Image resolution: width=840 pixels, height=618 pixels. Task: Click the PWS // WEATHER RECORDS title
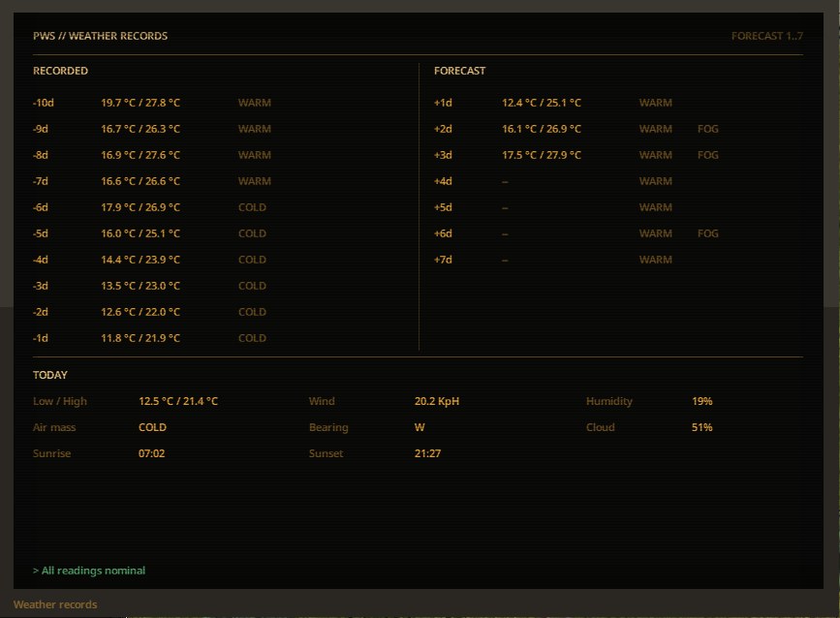(x=100, y=36)
